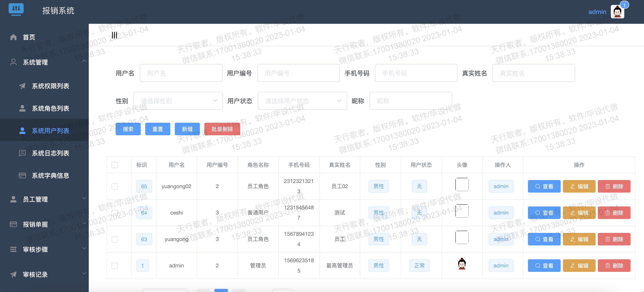Click the 报销系统 logo icon

[16, 9]
